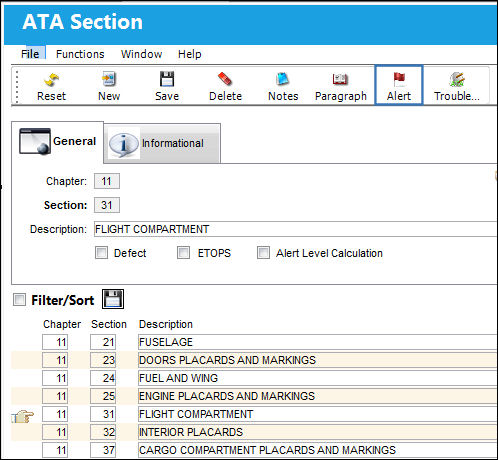Click the Filter/Sort save floppy icon
The image size is (498, 460).
coord(113,299)
